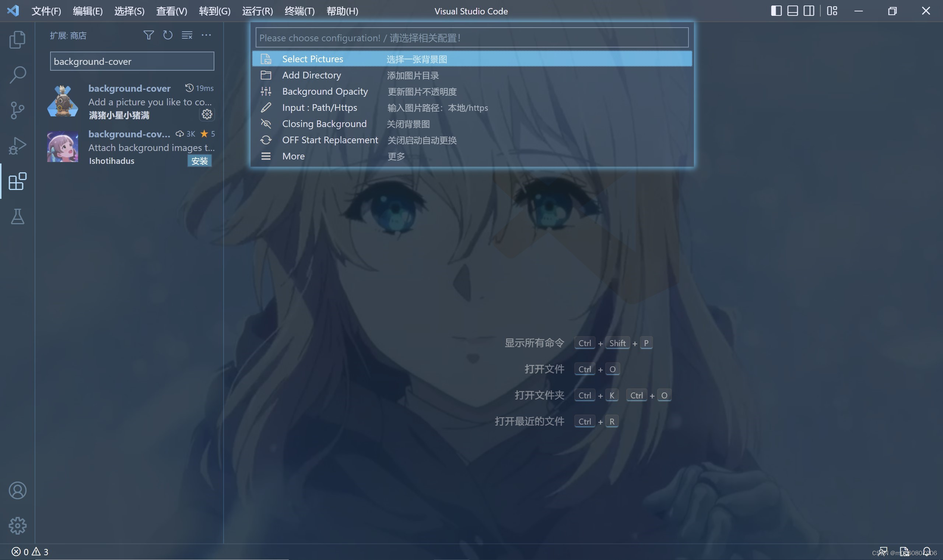The width and height of the screenshot is (943, 560).
Task: Click errors and warnings status indicator
Action: click(x=30, y=552)
